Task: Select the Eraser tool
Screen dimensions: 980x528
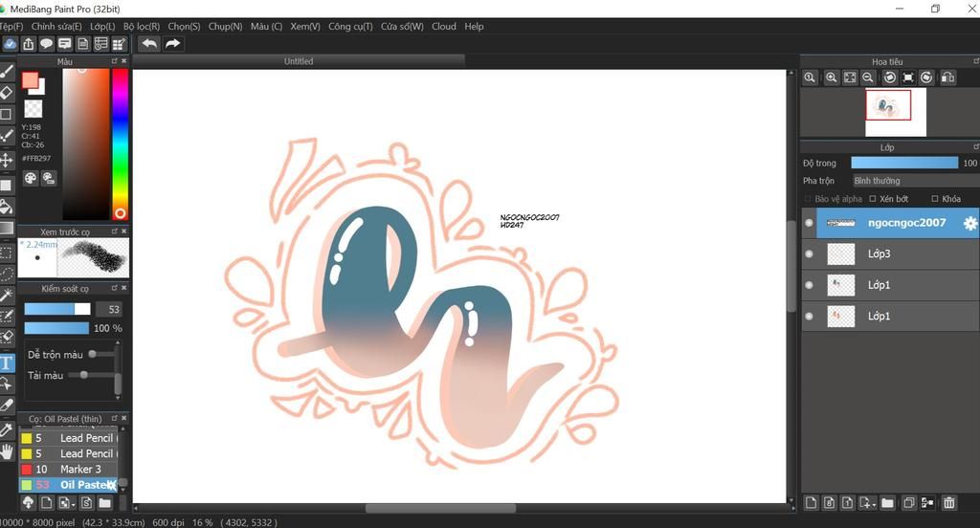Action: [7, 93]
